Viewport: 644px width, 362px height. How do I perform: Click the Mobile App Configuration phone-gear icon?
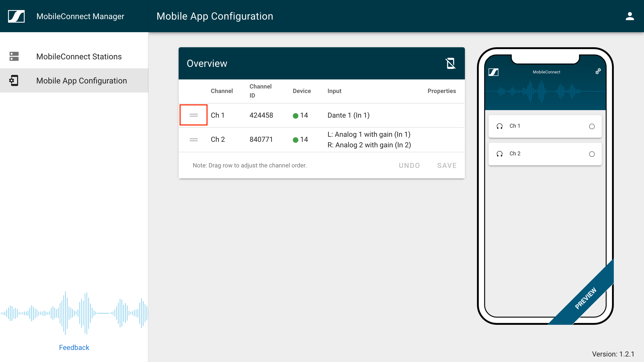pyautogui.click(x=14, y=80)
